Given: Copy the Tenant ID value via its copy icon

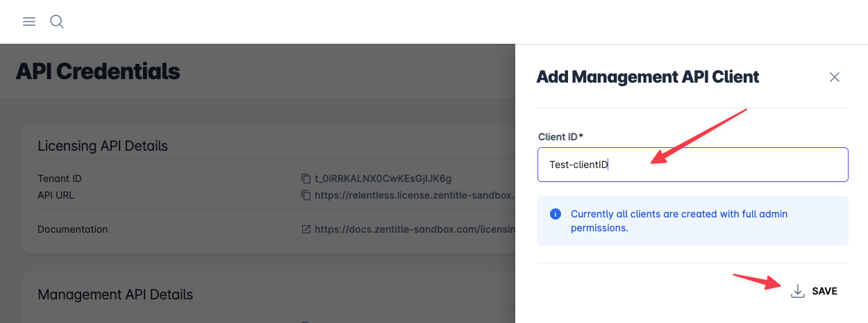Looking at the screenshot, I should pos(306,179).
